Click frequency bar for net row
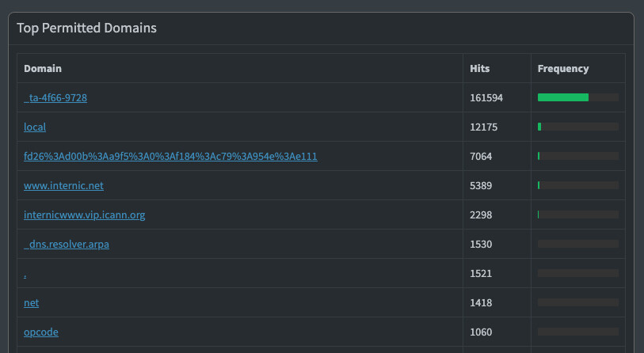644x353 pixels. pos(578,302)
